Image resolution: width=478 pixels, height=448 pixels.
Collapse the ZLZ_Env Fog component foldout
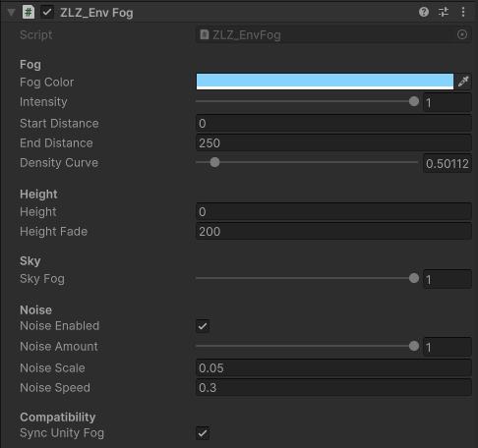[x=11, y=13]
